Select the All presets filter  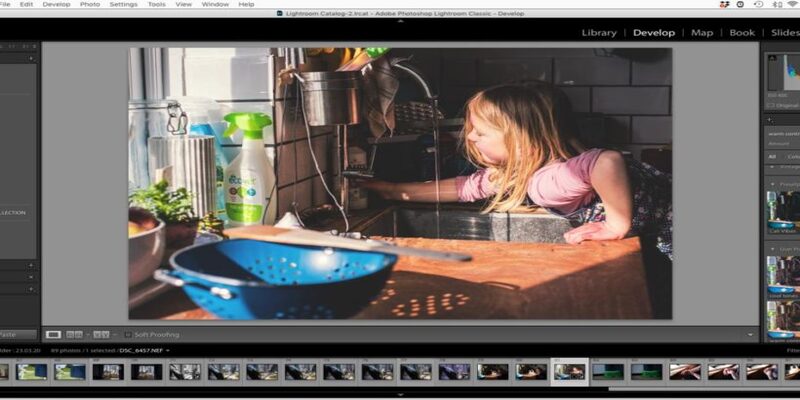click(x=772, y=156)
